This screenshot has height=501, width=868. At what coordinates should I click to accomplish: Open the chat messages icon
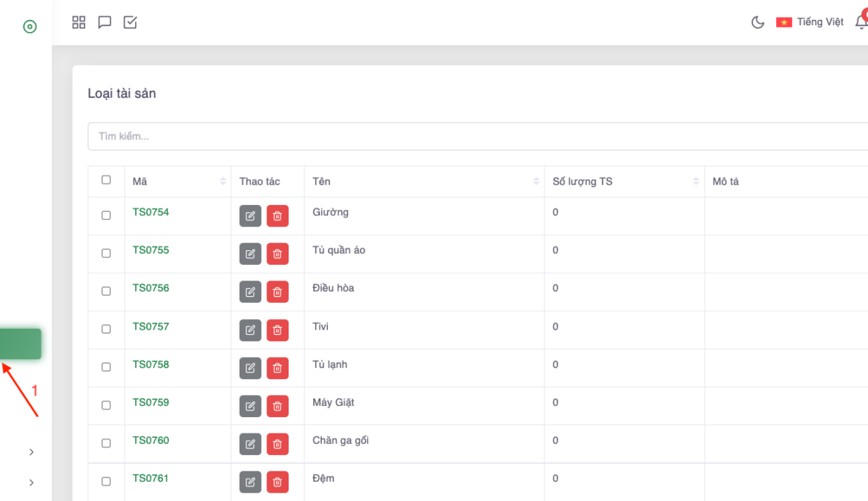[105, 22]
